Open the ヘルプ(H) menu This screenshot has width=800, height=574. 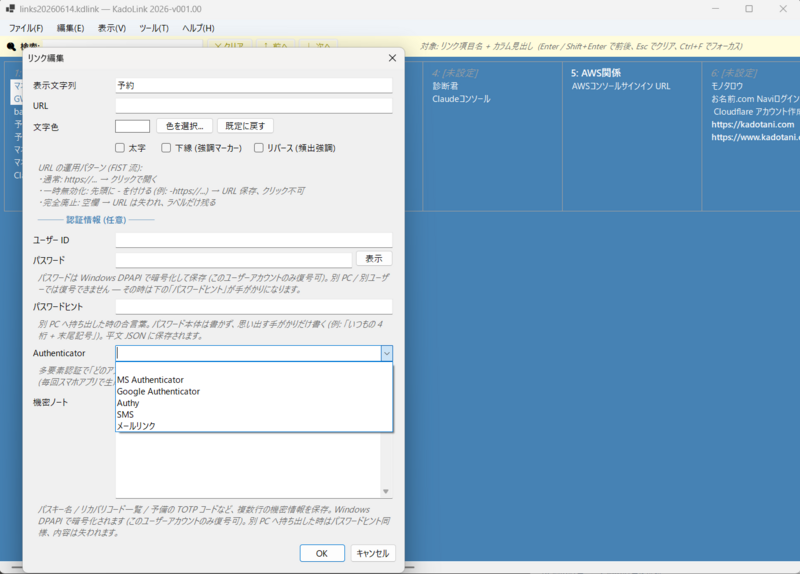(198, 28)
